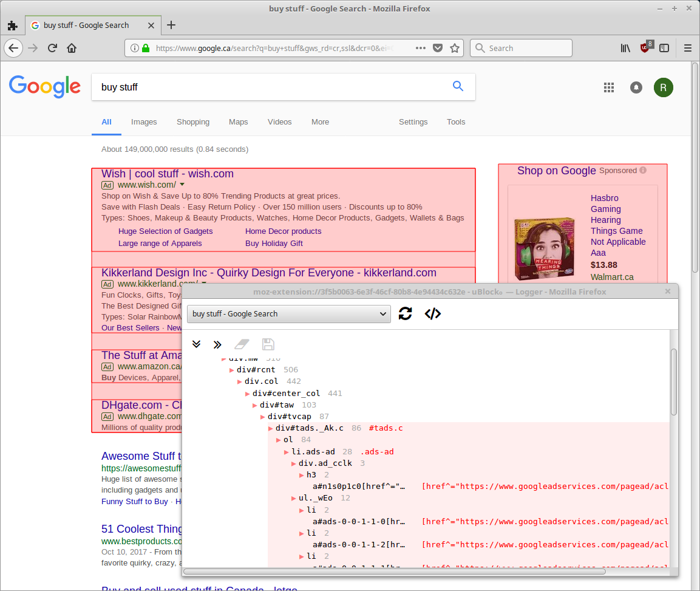The width and height of the screenshot is (700, 591).
Task: Focus the Firefox Search box
Action: (x=521, y=48)
